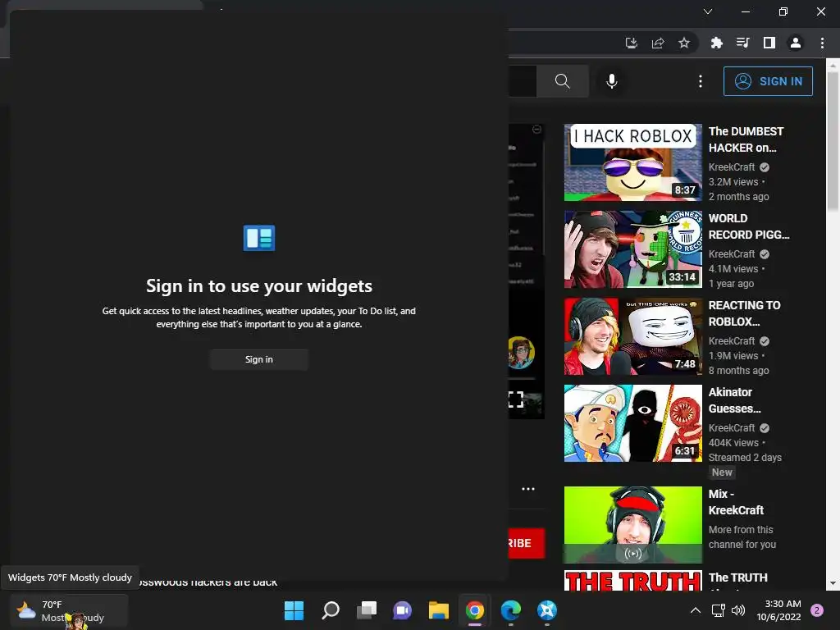Click the Sign in button in widgets panel
Screen dimensions: 840x630
pos(258,359)
